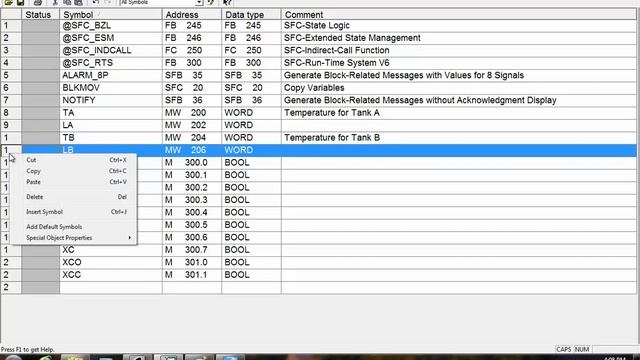Click the SFC 20 address cell
The width and height of the screenshot is (640, 360).
(192, 88)
